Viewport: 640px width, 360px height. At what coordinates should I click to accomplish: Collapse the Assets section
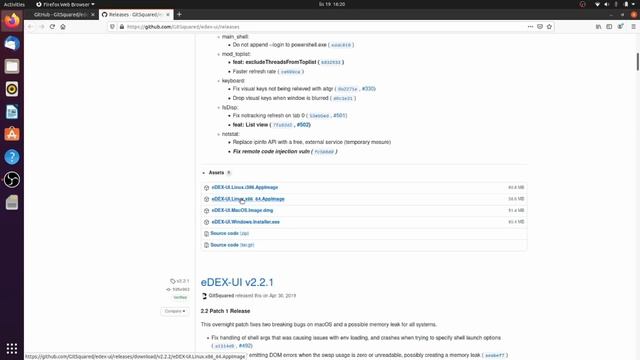(x=216, y=173)
